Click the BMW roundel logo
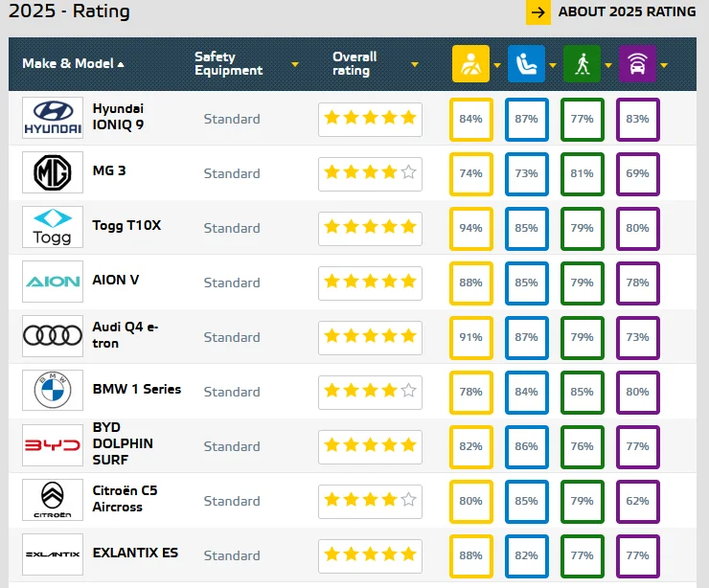Viewport: 709px width, 588px height. coord(53,391)
